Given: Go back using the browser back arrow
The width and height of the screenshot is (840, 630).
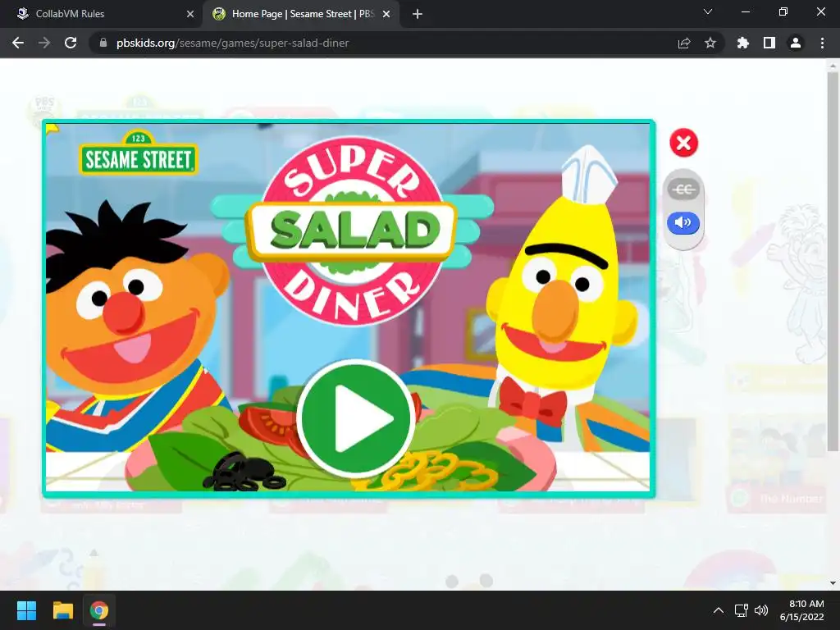Looking at the screenshot, I should 18,43.
